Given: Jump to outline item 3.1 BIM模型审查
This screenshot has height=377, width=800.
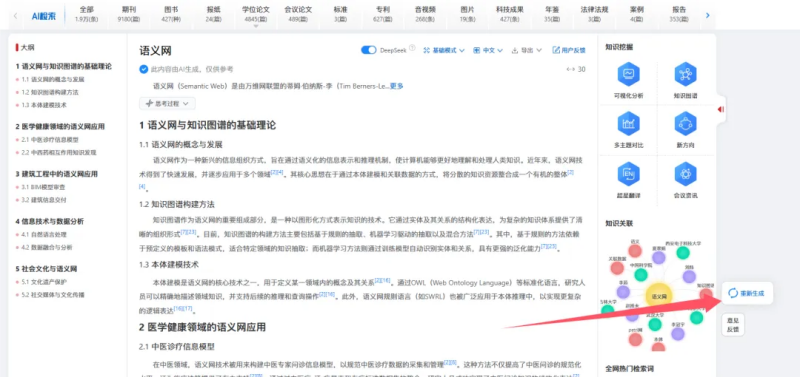Looking at the screenshot, I should point(44,187).
